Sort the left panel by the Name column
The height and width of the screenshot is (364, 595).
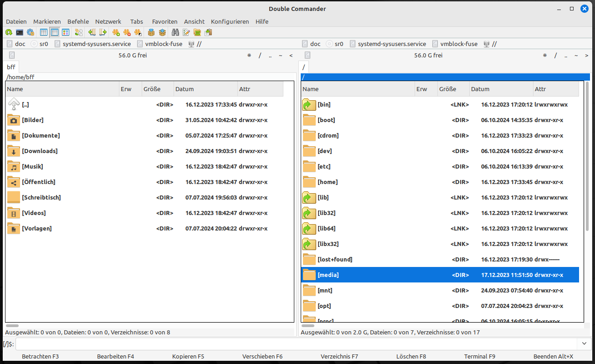click(62, 89)
